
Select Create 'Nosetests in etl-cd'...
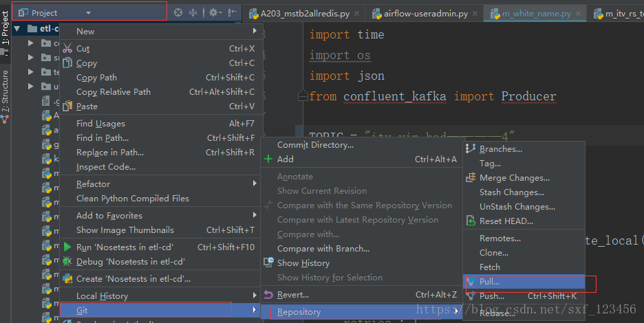coord(161,278)
